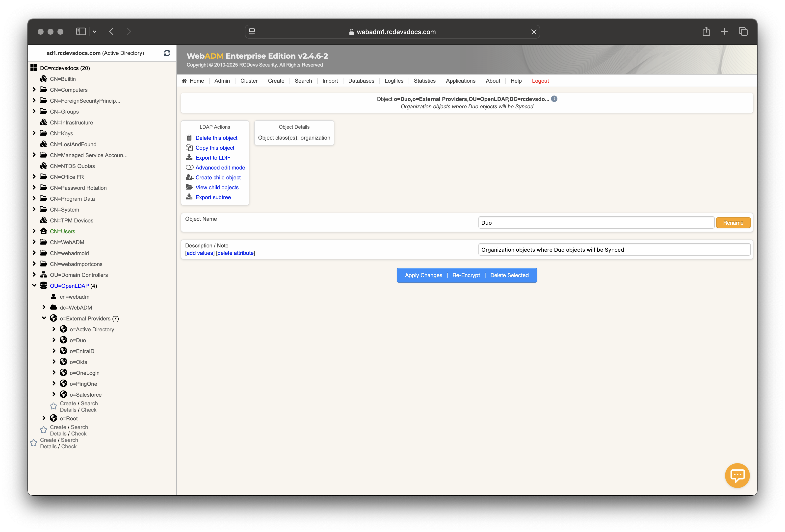Viewport: 785px width, 532px height.
Task: Expand the CN=WebADM node
Action: pos(34,242)
